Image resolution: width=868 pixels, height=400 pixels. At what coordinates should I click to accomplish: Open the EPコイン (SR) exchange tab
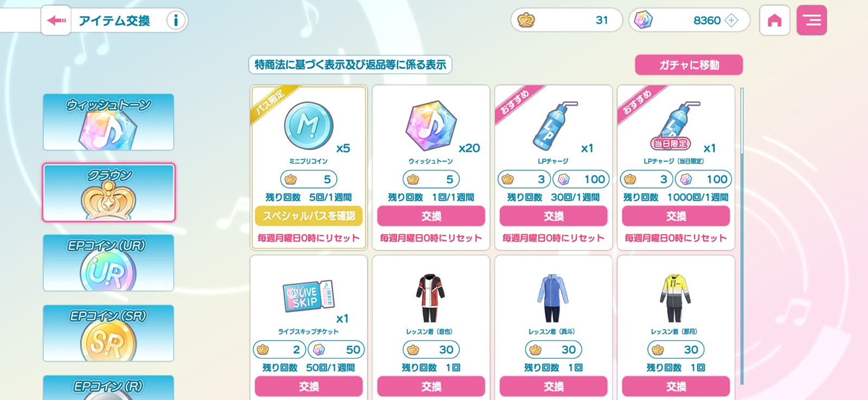tap(108, 333)
